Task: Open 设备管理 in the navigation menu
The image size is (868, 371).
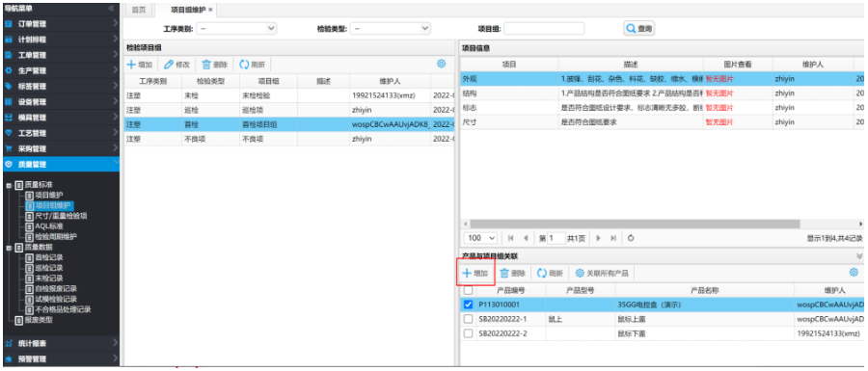Action: coord(60,102)
